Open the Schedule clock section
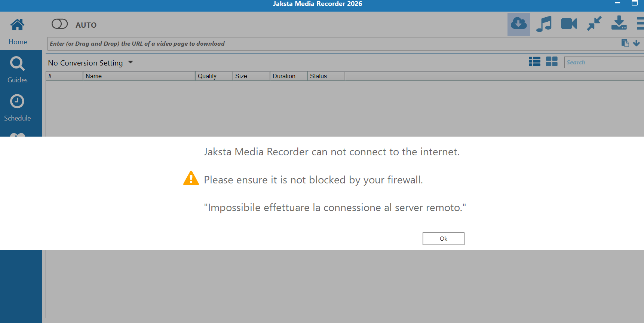This screenshot has height=323, width=644. 18,108
